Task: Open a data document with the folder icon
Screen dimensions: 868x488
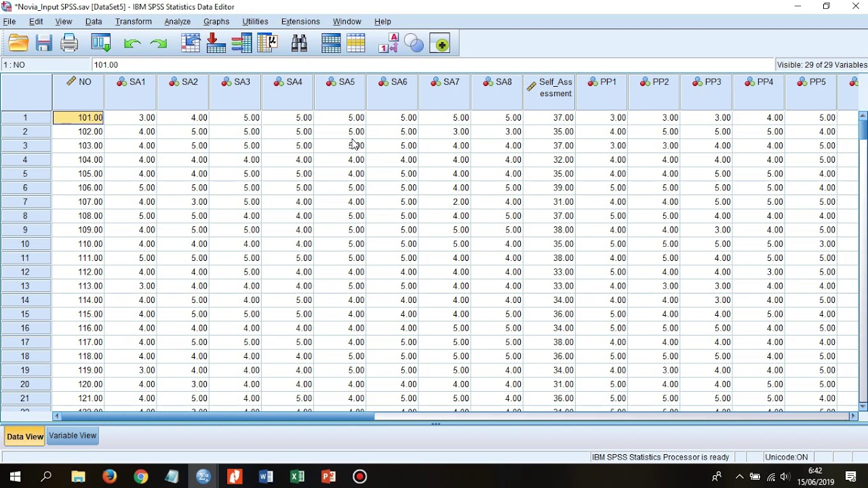Action: 18,43
